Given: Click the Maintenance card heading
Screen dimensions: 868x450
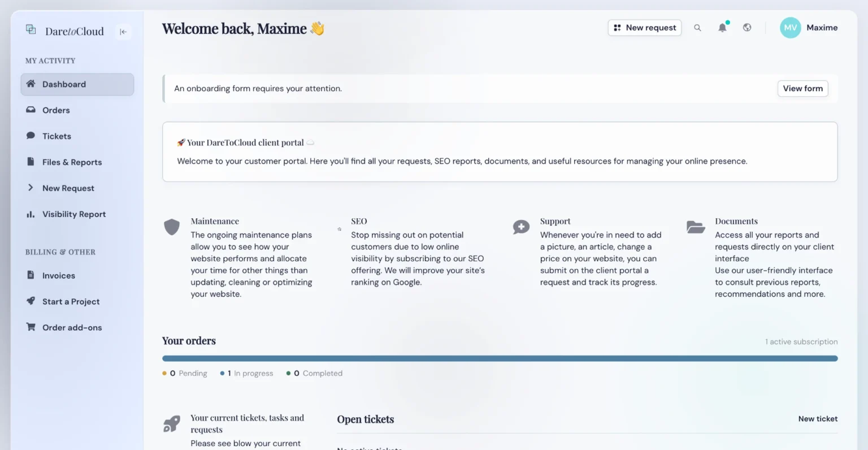Looking at the screenshot, I should (x=215, y=221).
